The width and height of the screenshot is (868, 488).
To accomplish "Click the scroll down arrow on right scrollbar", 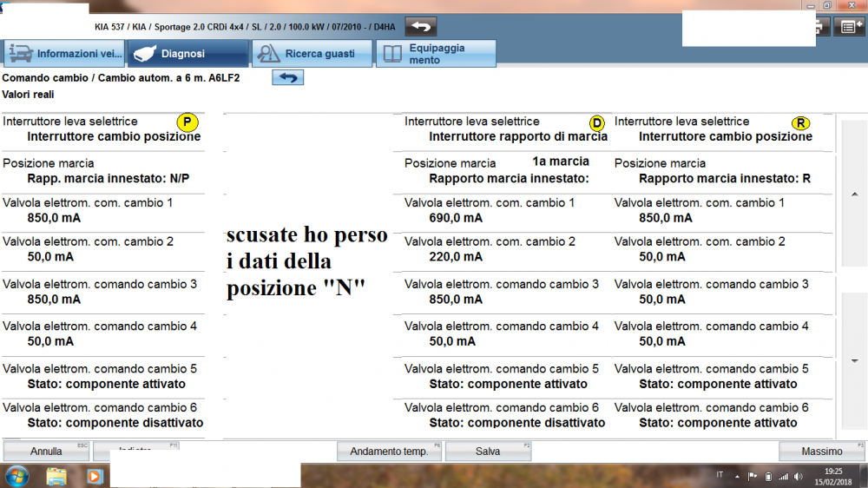I will (x=855, y=361).
